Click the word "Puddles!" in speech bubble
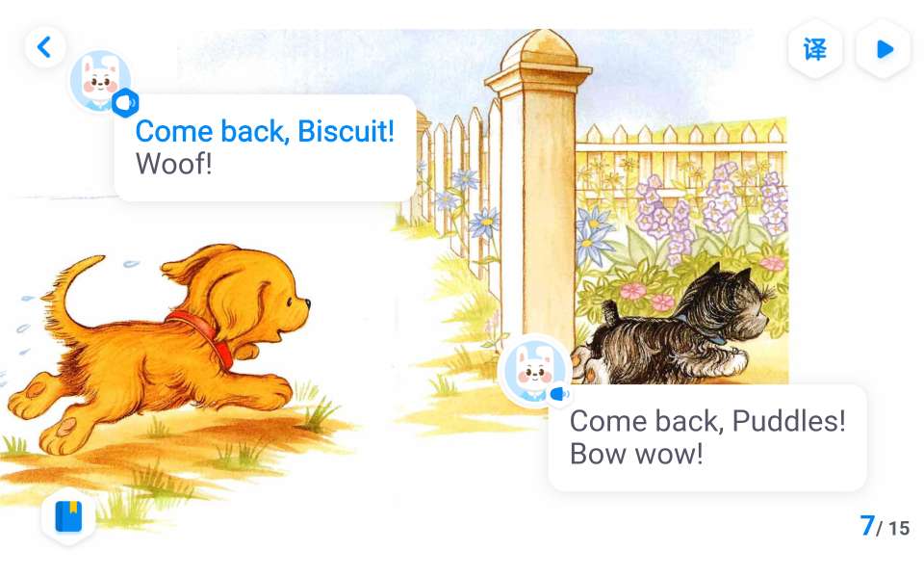This screenshot has width=924, height=578. click(788, 421)
